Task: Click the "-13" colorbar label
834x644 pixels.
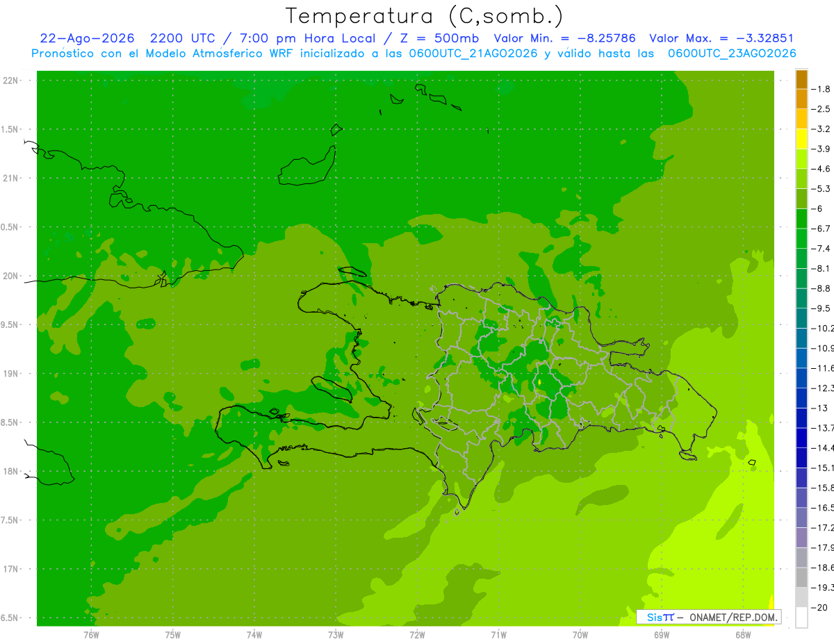Action: [820, 408]
